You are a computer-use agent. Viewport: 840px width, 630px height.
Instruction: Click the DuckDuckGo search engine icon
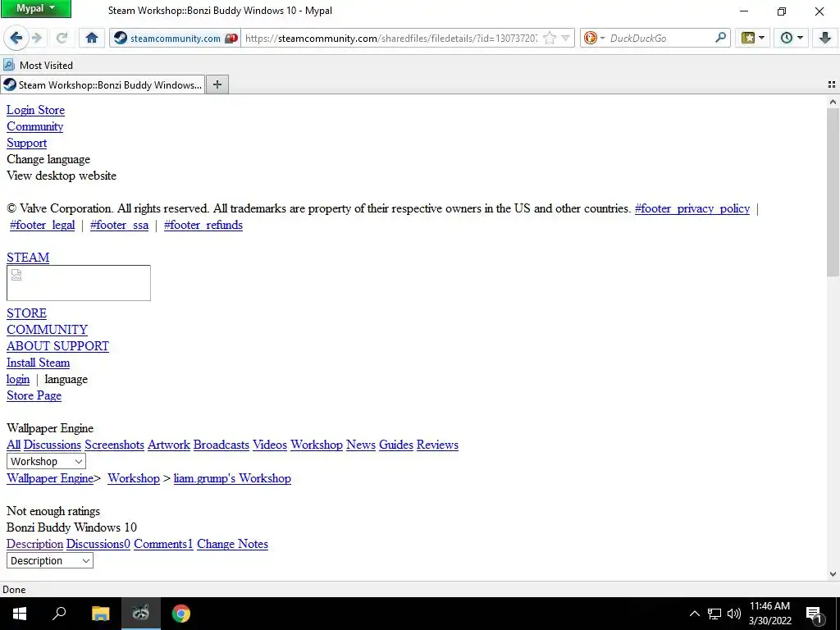[x=591, y=38]
